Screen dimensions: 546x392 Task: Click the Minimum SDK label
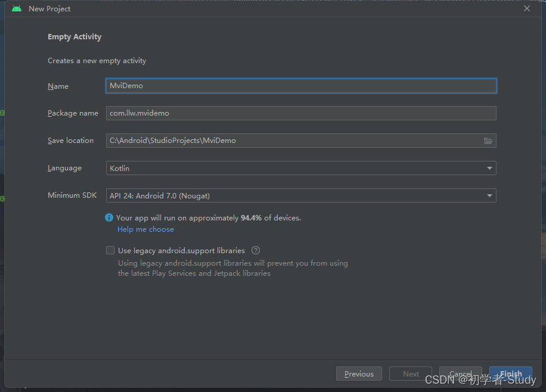click(x=72, y=195)
